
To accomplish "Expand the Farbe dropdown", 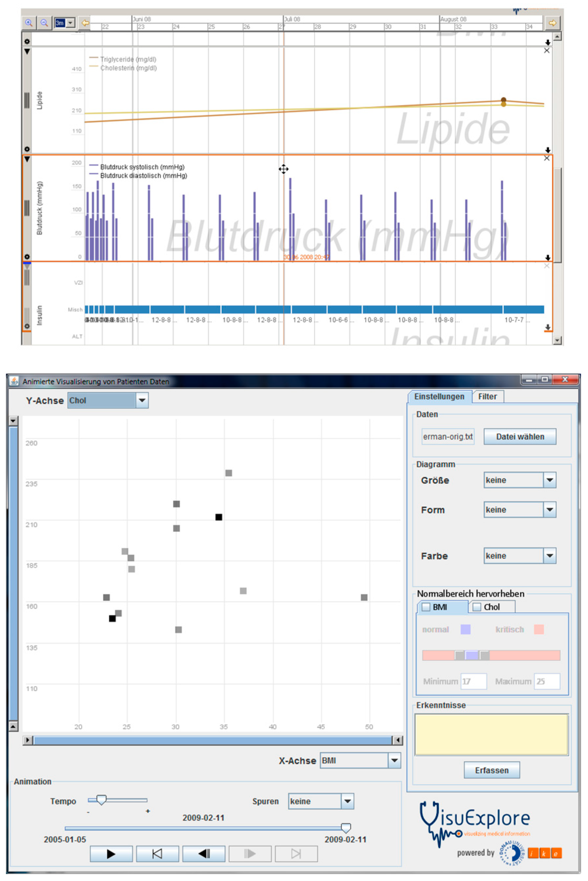I will pyautogui.click(x=549, y=556).
